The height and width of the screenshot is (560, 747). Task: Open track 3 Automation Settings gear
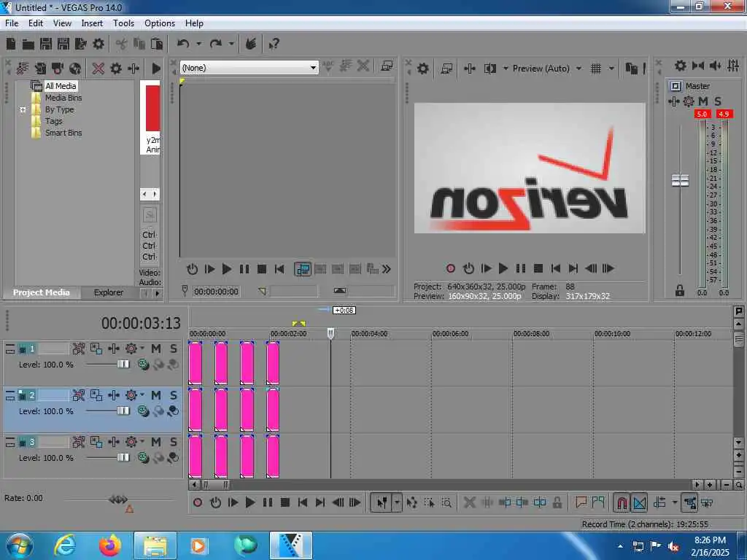coord(131,443)
